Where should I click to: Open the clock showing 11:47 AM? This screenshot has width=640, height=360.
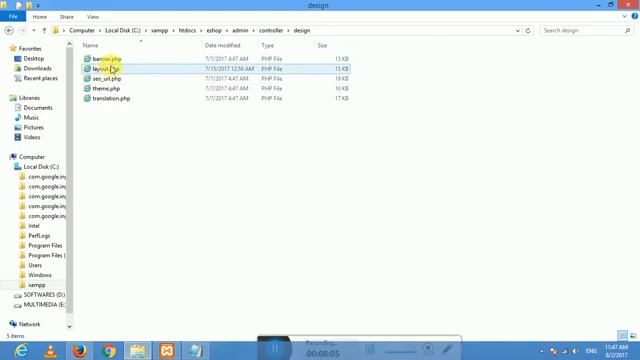click(x=616, y=351)
